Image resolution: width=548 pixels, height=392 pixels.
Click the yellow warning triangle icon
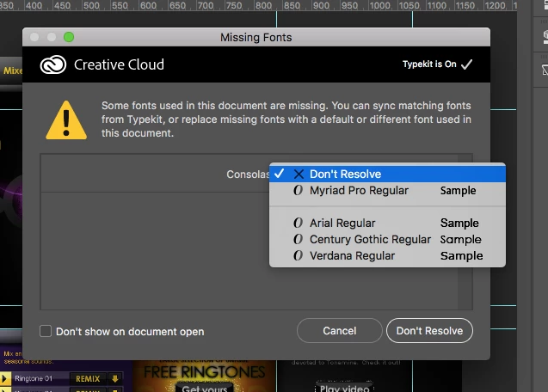tap(66, 120)
